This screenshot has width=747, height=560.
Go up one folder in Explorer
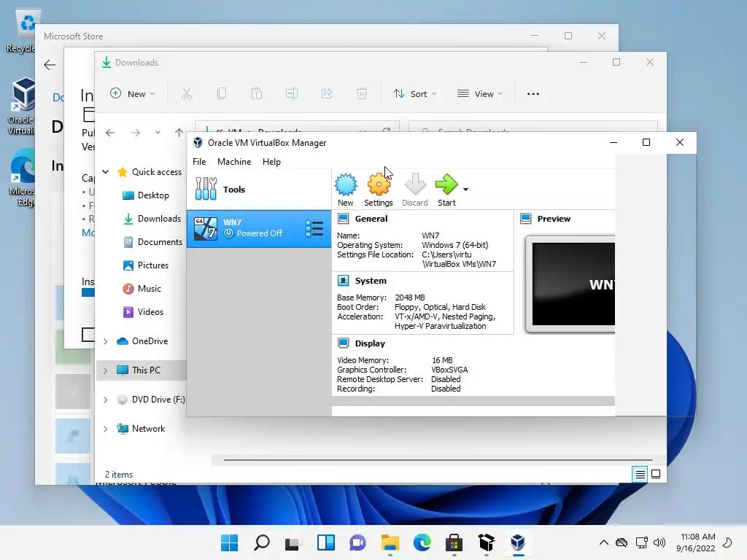click(x=179, y=133)
